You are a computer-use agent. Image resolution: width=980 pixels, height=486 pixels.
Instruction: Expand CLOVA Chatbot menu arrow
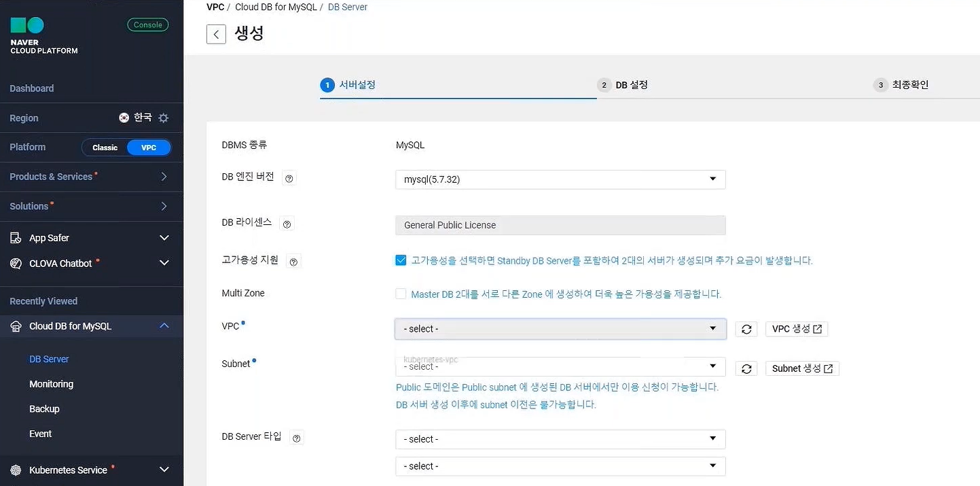[164, 263]
